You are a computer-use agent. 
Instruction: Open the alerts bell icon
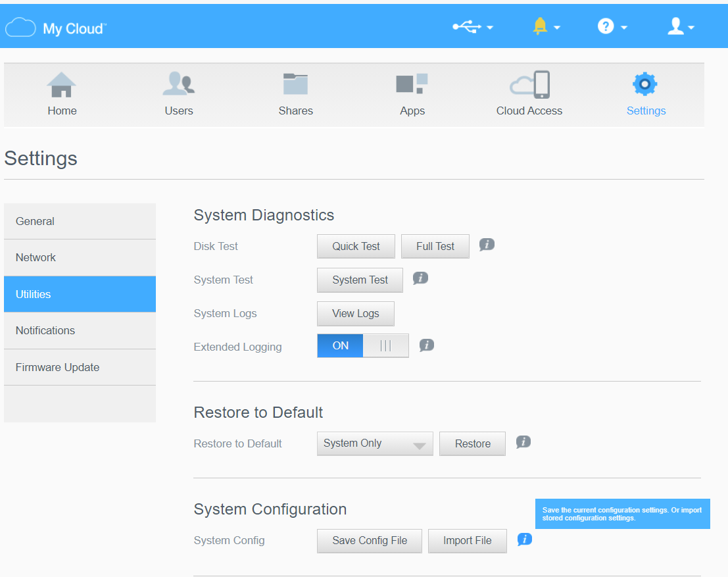point(540,26)
